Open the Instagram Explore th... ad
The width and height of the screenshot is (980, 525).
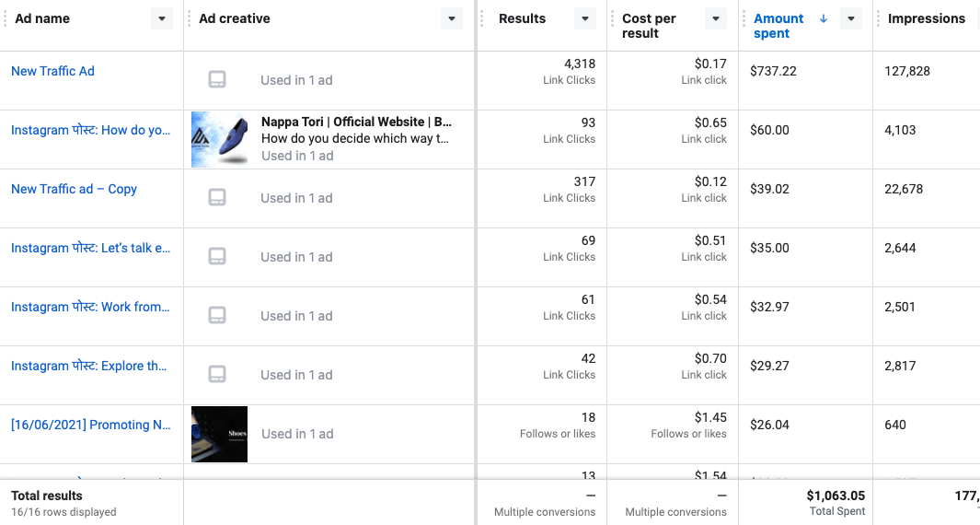click(88, 366)
